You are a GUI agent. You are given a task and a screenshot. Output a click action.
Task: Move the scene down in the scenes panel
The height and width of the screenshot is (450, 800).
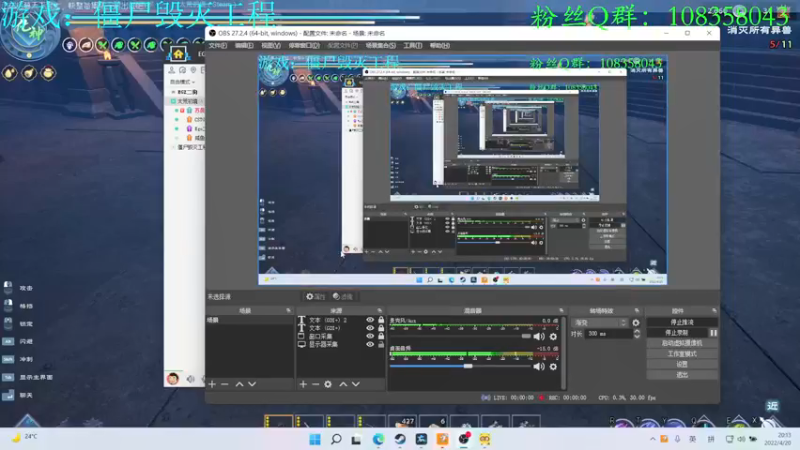[x=252, y=384]
